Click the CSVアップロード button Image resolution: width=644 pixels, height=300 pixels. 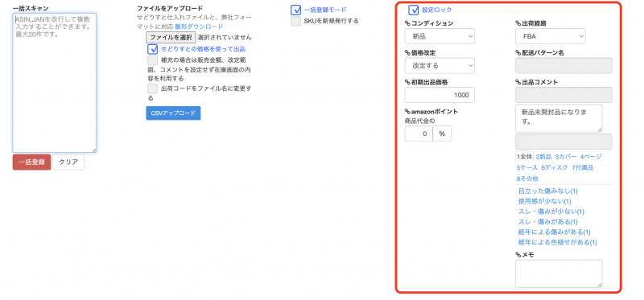tap(173, 113)
